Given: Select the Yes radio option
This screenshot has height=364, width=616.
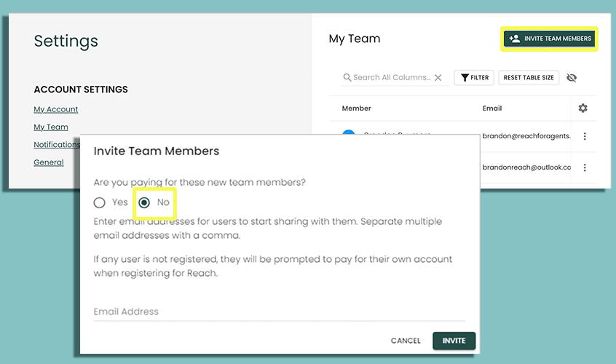Looking at the screenshot, I should [100, 202].
